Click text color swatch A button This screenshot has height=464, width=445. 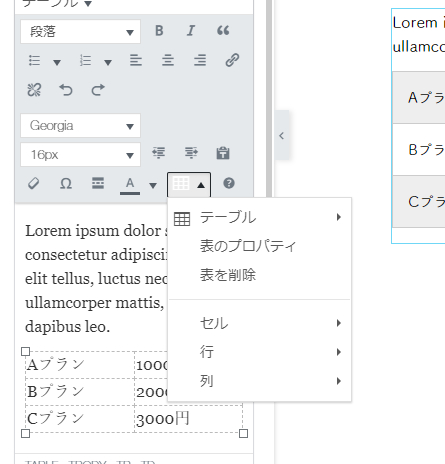tap(130, 184)
